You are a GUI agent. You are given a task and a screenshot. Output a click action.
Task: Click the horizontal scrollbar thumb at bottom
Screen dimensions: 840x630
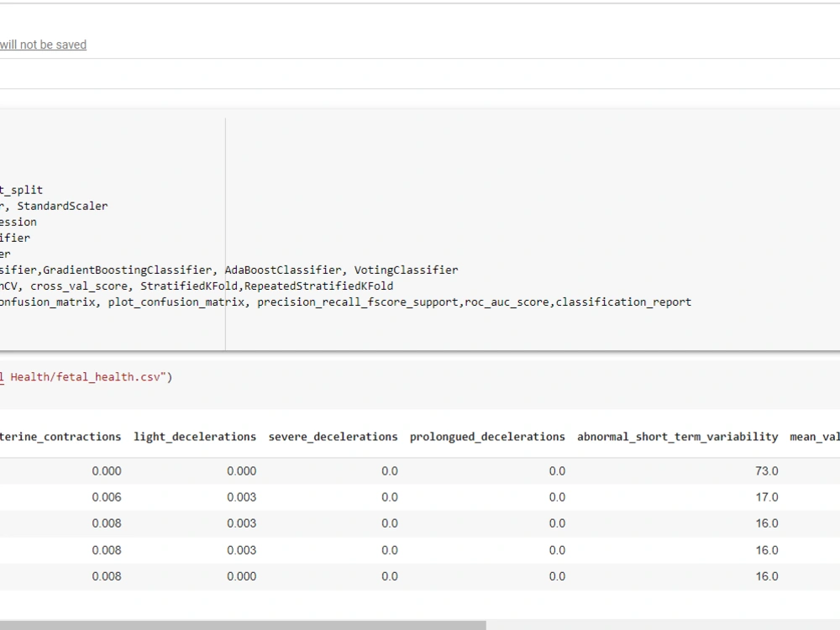coord(243,625)
